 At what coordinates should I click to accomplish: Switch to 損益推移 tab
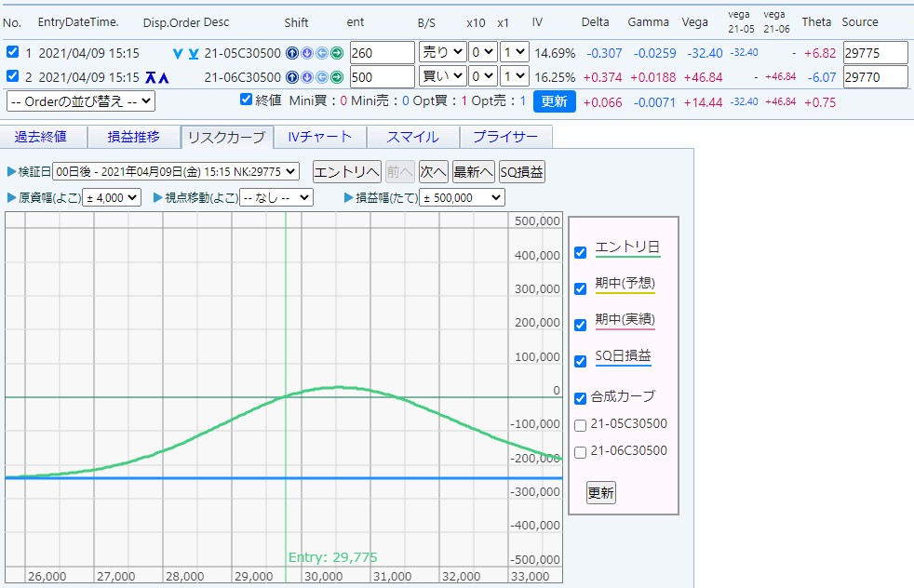133,137
